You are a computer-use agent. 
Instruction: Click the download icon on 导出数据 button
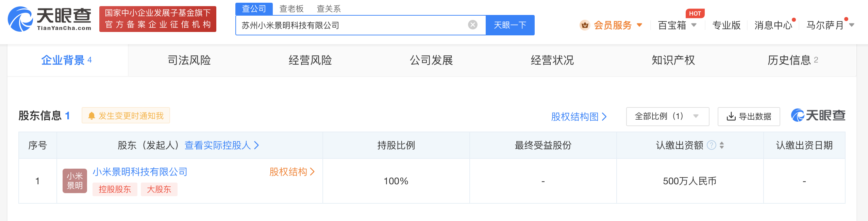[x=730, y=116]
